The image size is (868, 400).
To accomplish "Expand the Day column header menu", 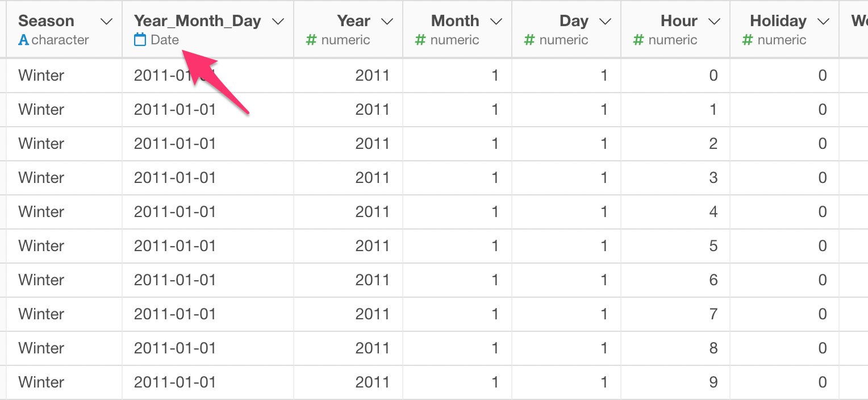I will (605, 22).
